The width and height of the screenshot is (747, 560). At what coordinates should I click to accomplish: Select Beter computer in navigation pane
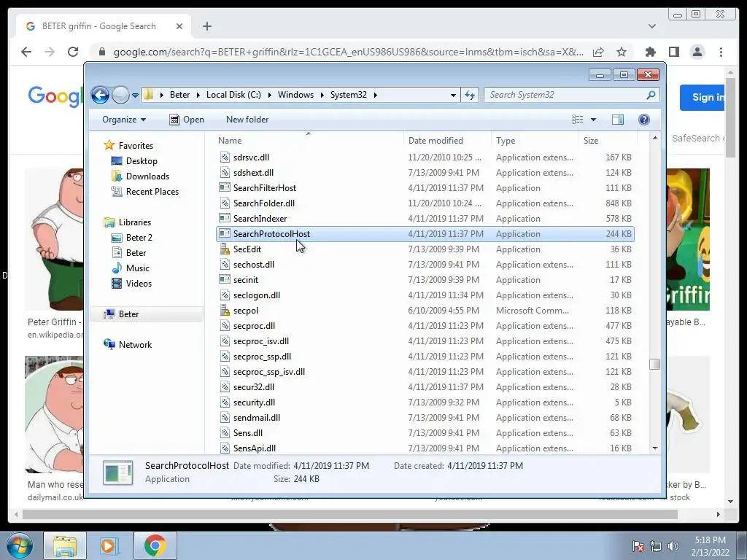128,314
